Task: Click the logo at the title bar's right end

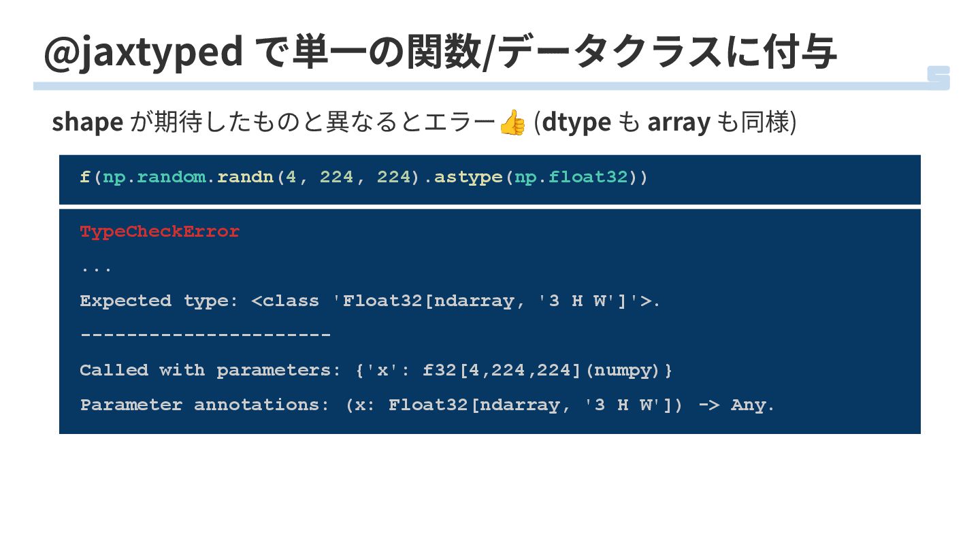Action: click(938, 78)
